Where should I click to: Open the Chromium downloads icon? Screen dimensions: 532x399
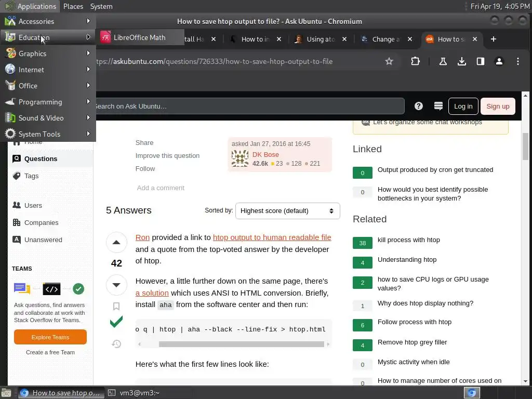[461, 61]
